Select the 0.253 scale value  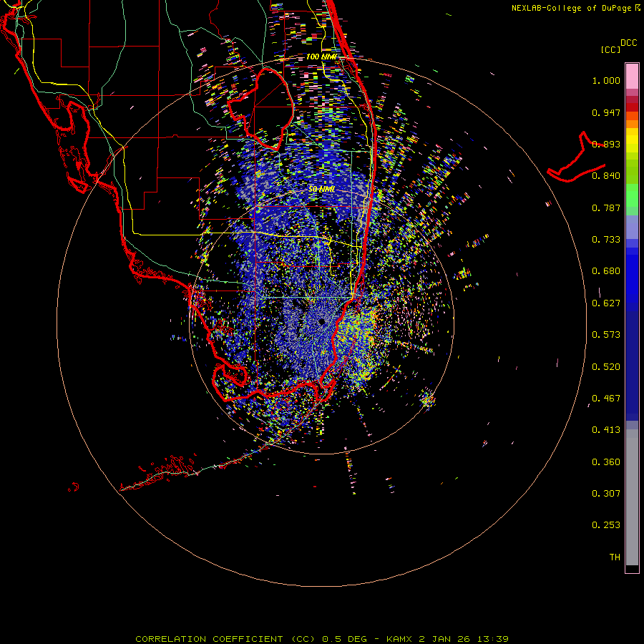click(x=606, y=525)
